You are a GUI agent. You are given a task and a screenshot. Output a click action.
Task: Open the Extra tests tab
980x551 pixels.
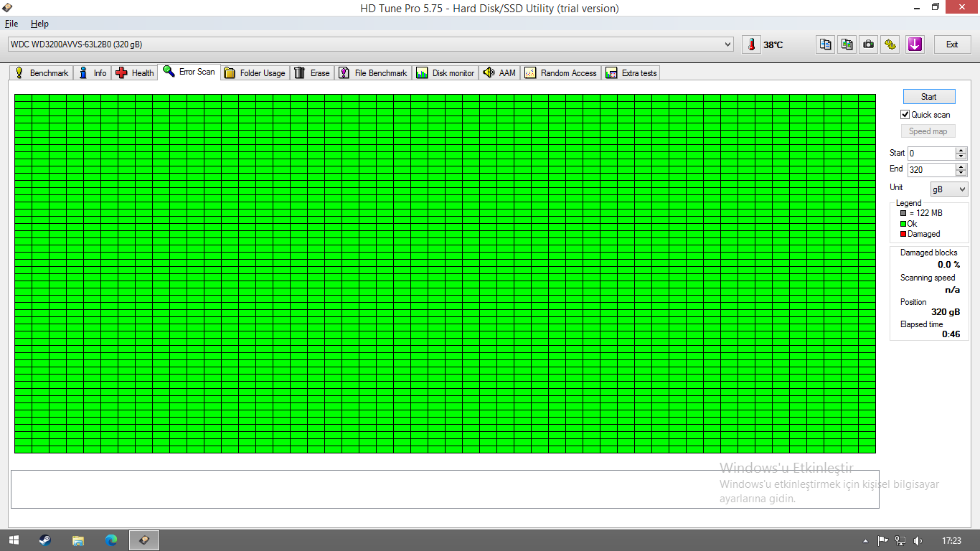pos(631,72)
